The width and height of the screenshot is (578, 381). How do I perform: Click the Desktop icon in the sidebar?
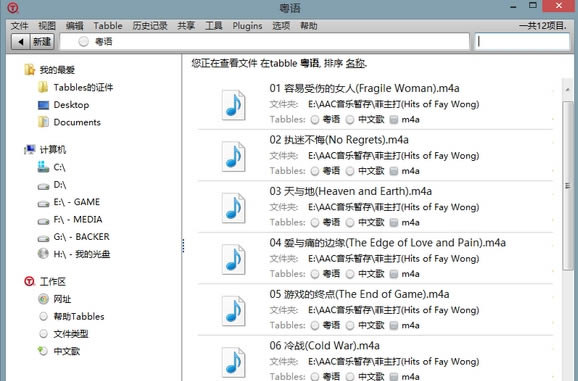[43, 105]
